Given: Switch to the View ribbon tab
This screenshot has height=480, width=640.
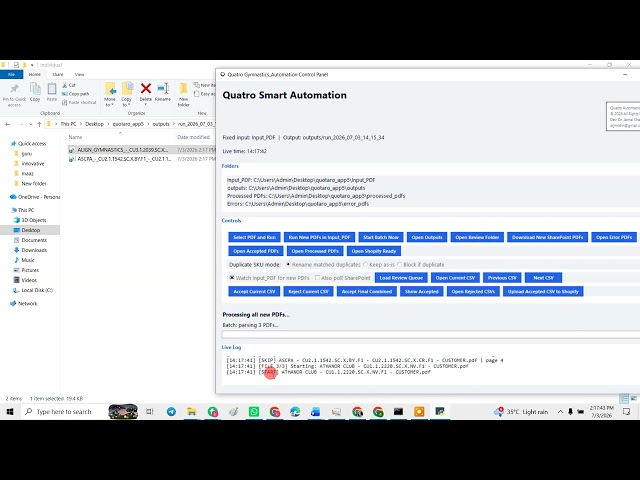Looking at the screenshot, I should click(x=80, y=74).
